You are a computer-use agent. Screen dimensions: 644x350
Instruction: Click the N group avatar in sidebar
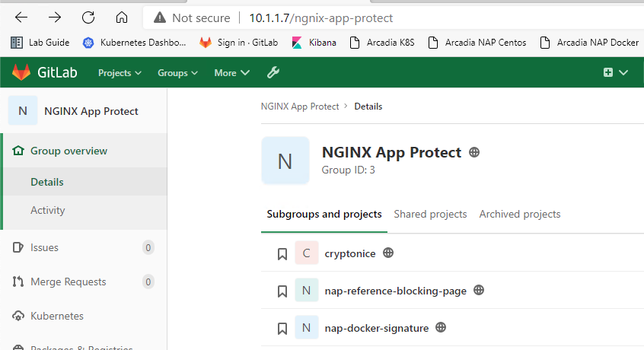click(x=23, y=111)
